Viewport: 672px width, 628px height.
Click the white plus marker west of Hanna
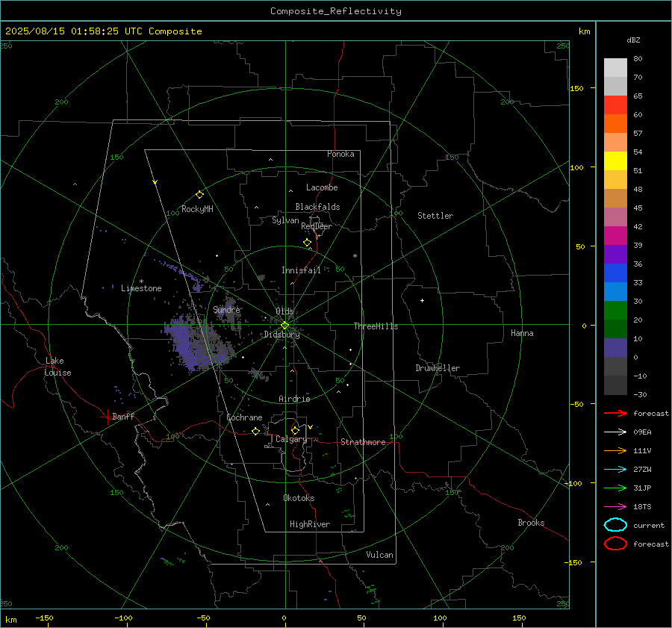tap(422, 300)
